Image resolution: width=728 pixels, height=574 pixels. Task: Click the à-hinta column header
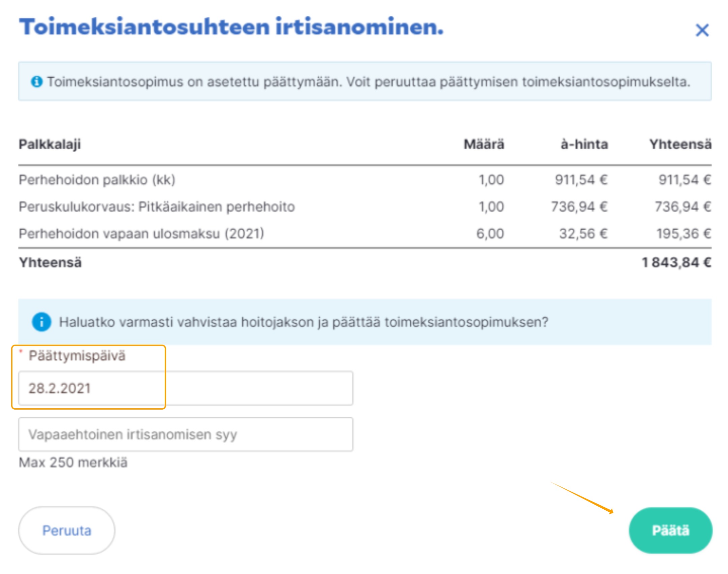[584, 144]
